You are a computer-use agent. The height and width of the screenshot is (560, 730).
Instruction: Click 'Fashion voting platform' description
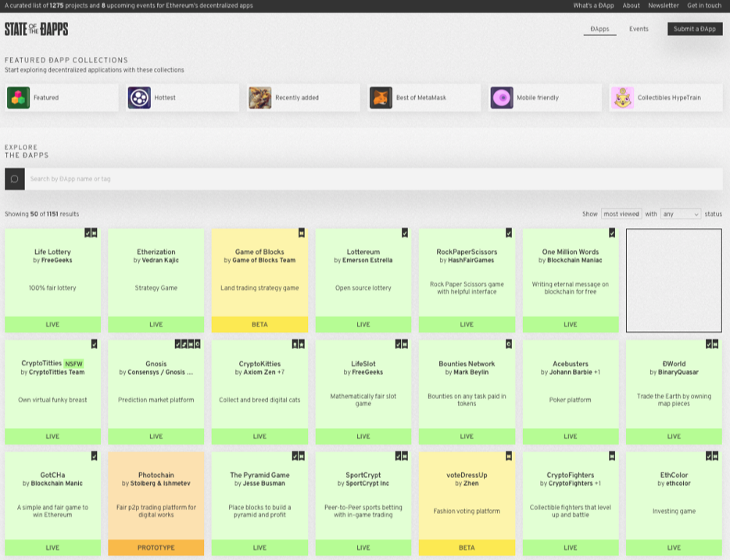click(467, 511)
